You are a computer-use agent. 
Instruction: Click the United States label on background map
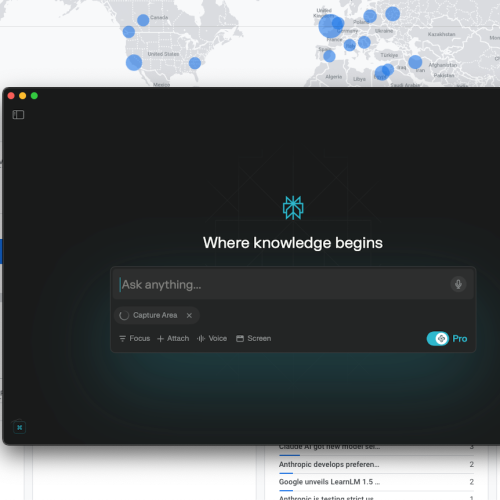163,54
